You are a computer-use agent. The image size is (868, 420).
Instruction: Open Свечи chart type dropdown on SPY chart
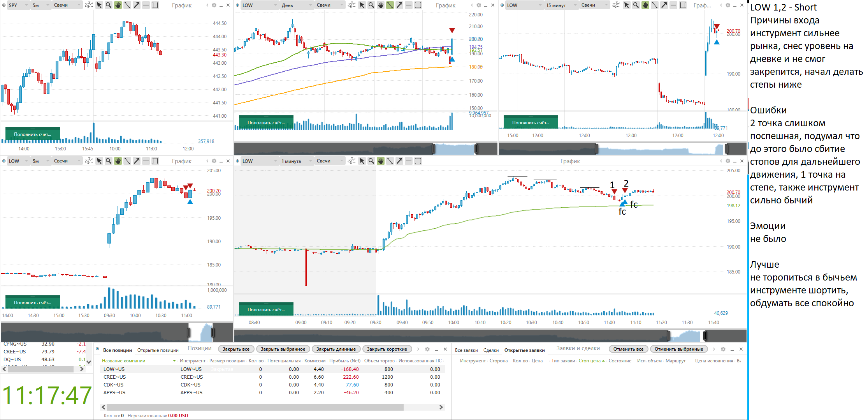67,5
